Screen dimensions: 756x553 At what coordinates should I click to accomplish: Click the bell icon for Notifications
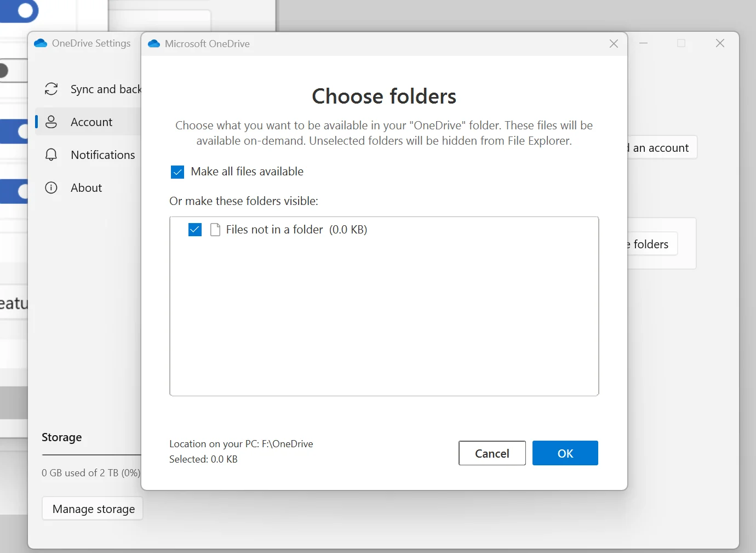[51, 155]
